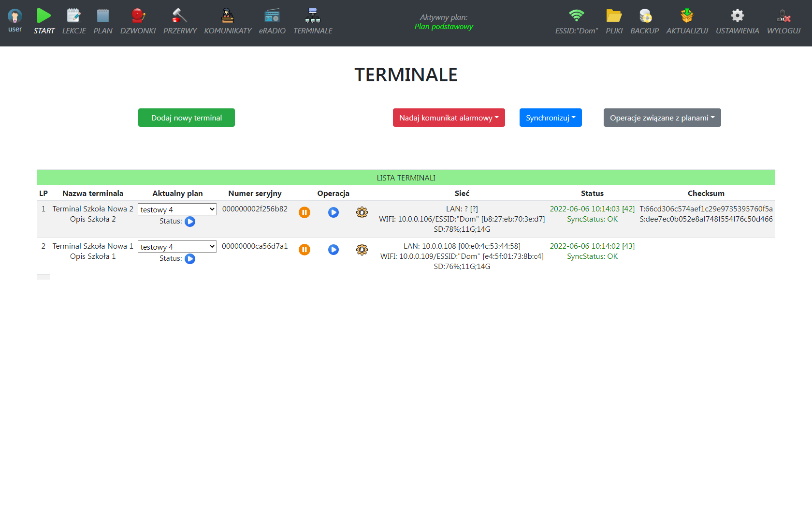The image size is (812, 508).
Task: Open USTAWIENIA gear icon
Action: point(738,15)
